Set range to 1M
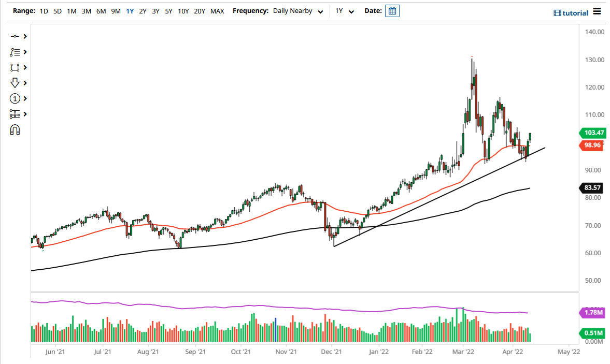 point(72,11)
